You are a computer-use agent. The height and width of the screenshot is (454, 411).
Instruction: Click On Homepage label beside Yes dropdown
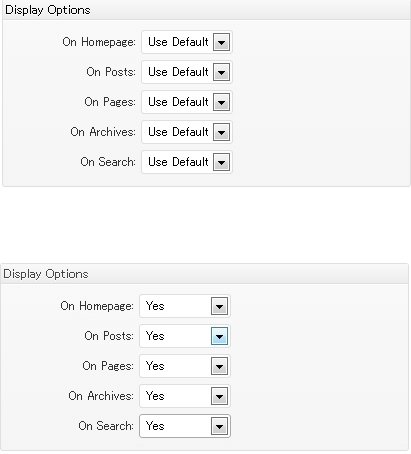tap(97, 306)
